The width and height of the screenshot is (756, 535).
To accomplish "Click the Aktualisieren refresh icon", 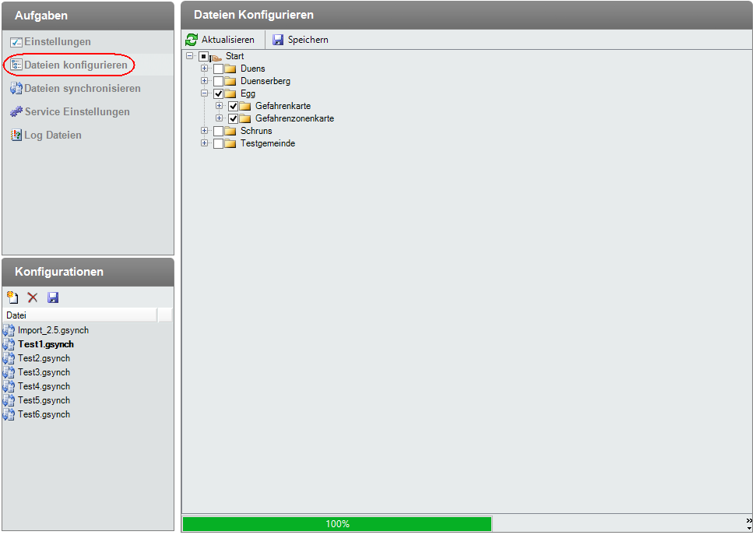I will click(x=192, y=40).
